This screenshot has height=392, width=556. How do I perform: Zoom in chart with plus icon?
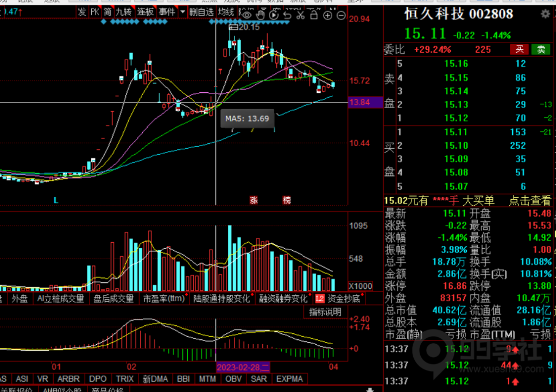point(327,15)
